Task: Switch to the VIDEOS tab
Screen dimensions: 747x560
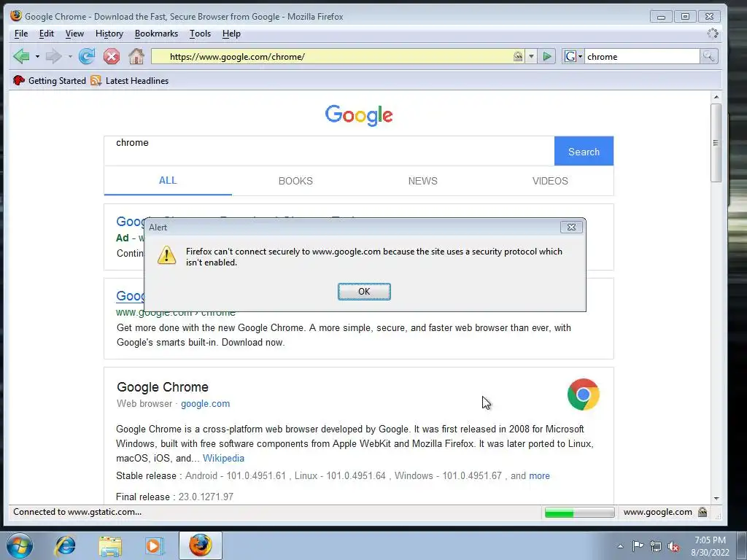Action: coord(550,181)
